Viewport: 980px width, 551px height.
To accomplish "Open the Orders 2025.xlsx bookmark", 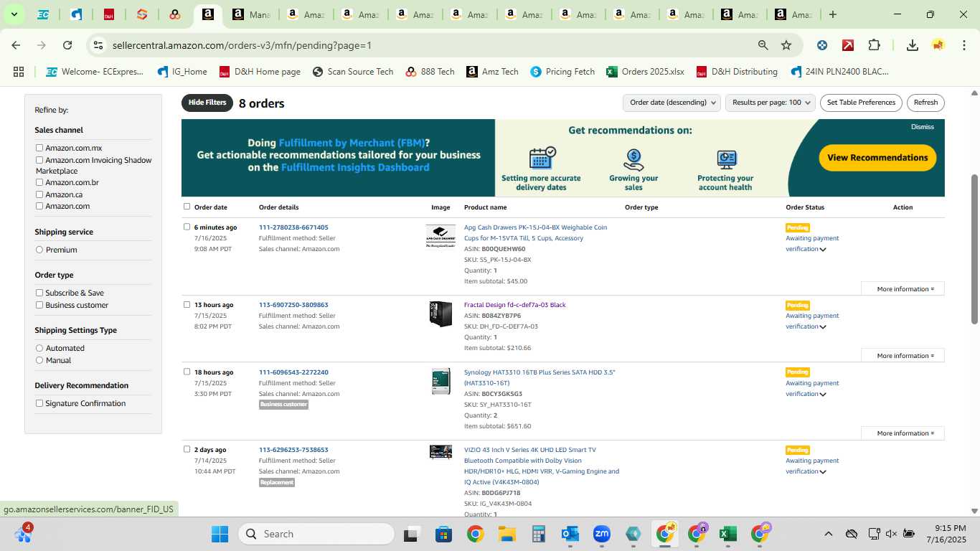I will (646, 72).
